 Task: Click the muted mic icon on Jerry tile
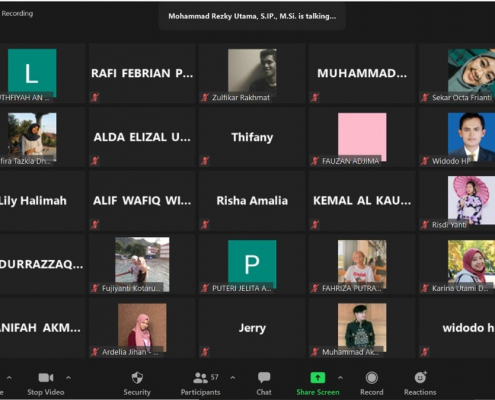(205, 352)
